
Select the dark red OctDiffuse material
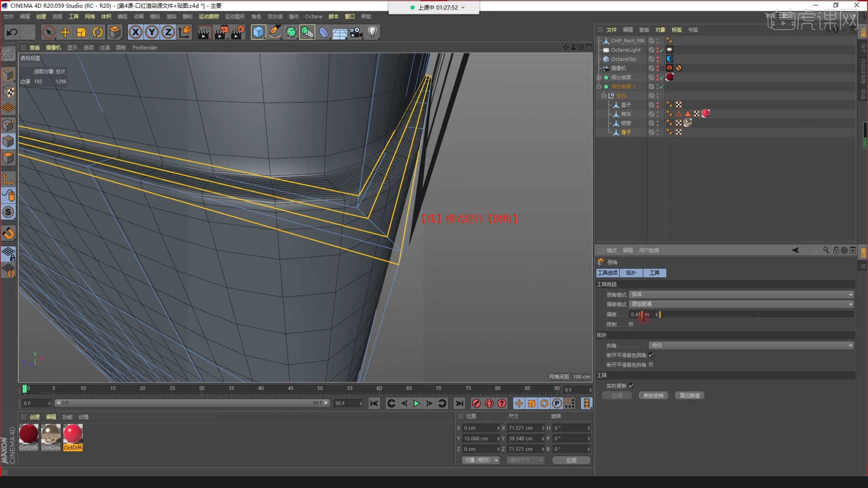[28, 434]
